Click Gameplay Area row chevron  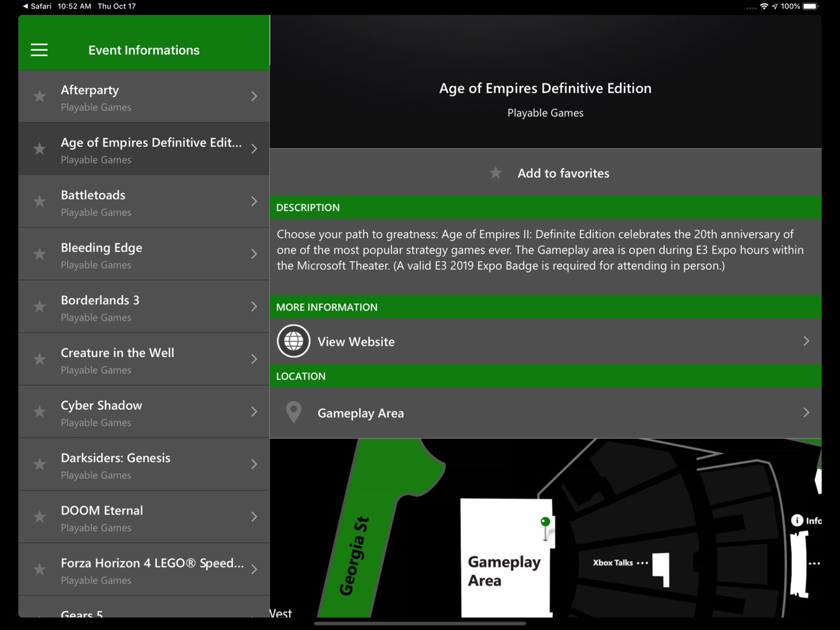[806, 412]
